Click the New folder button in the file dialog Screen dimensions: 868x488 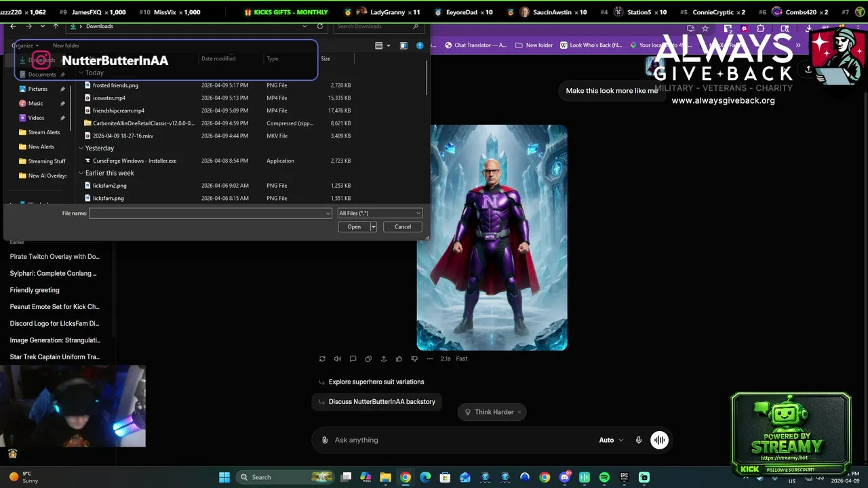coord(66,45)
